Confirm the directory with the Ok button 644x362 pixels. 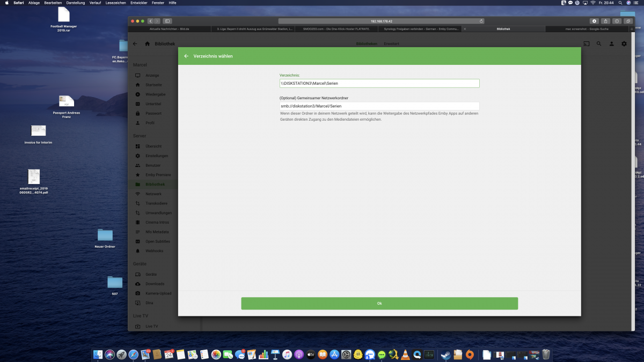coord(379,304)
